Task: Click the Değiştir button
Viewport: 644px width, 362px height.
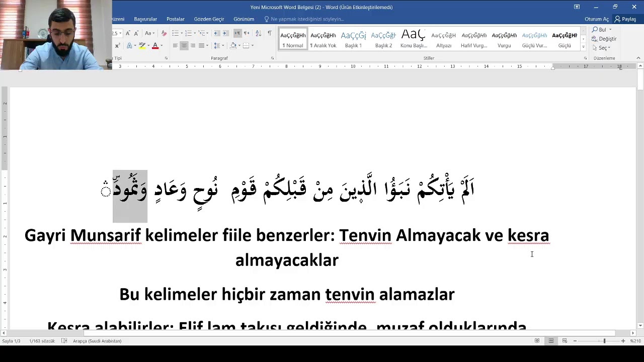Action: coord(604,39)
